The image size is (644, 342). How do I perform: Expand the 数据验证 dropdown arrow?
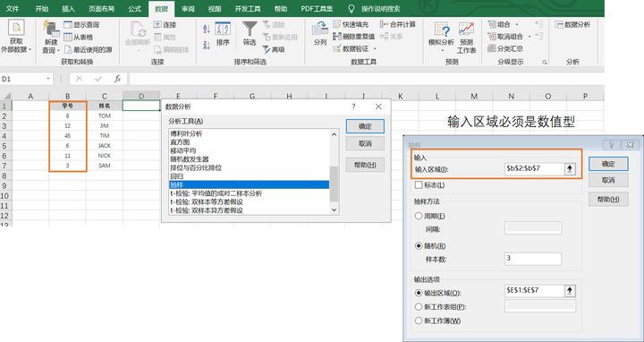tap(375, 49)
